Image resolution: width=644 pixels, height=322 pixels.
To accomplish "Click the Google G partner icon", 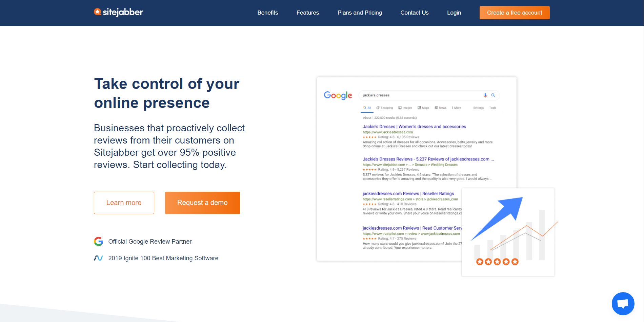I will pyautogui.click(x=98, y=242).
